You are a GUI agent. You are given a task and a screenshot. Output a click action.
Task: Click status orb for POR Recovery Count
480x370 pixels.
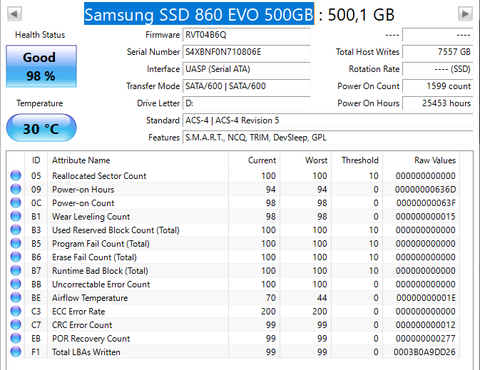(x=16, y=338)
